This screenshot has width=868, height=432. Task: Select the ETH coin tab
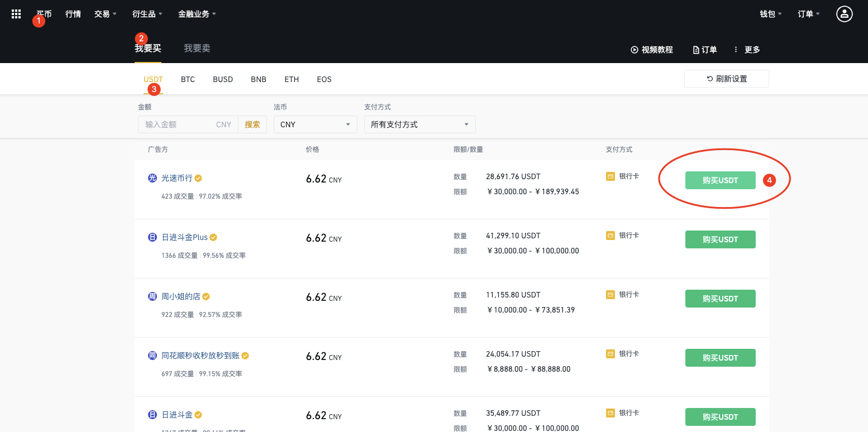(292, 79)
